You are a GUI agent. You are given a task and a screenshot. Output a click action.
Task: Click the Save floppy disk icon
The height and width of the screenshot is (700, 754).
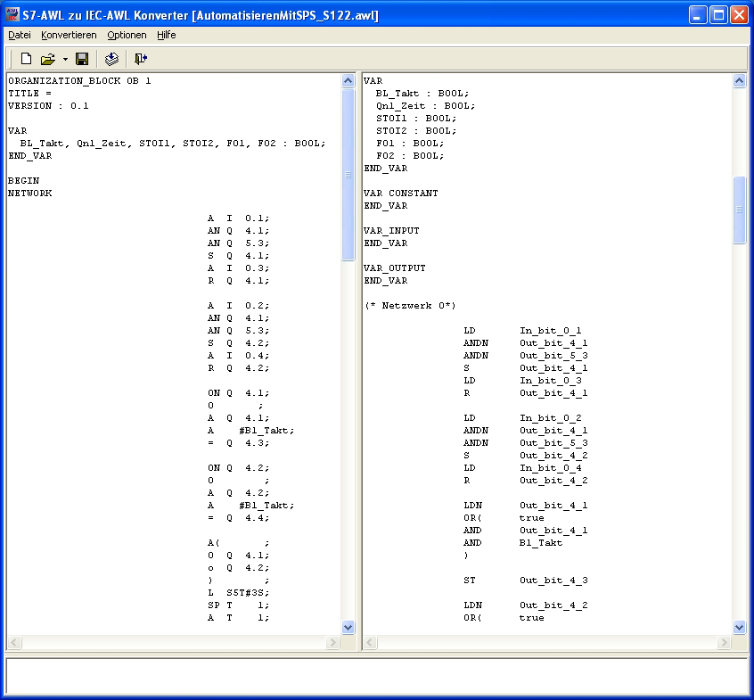point(82,59)
